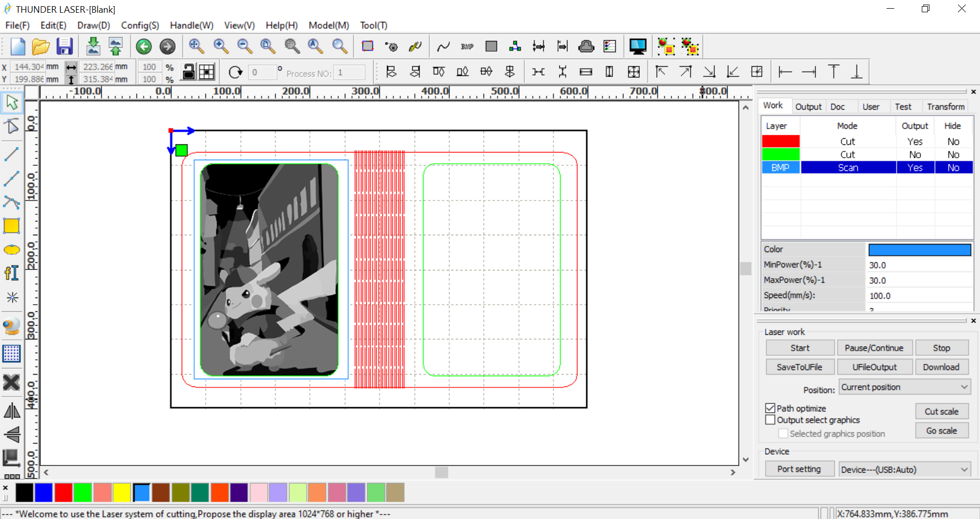The image size is (980, 519).
Task: Toggle the Path optimize checkbox
Action: coord(770,408)
